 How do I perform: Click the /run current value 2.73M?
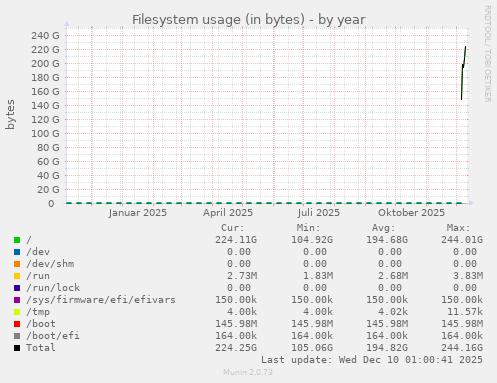pos(242,276)
